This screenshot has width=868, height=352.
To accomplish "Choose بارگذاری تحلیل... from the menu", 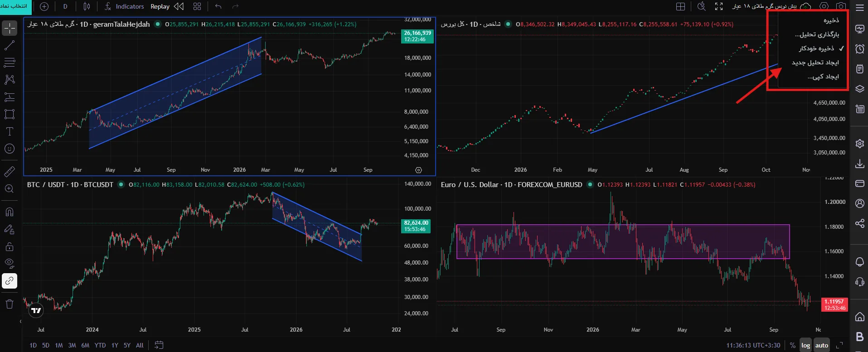I will (812, 34).
